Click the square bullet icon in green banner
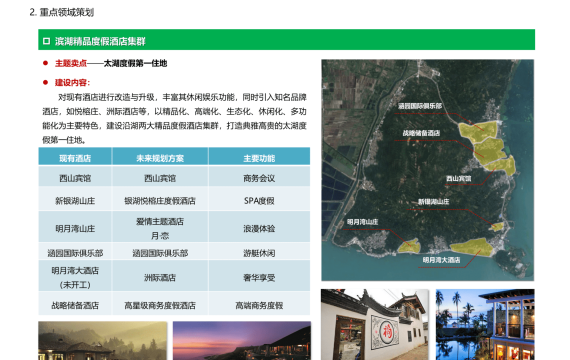 [x=46, y=41]
